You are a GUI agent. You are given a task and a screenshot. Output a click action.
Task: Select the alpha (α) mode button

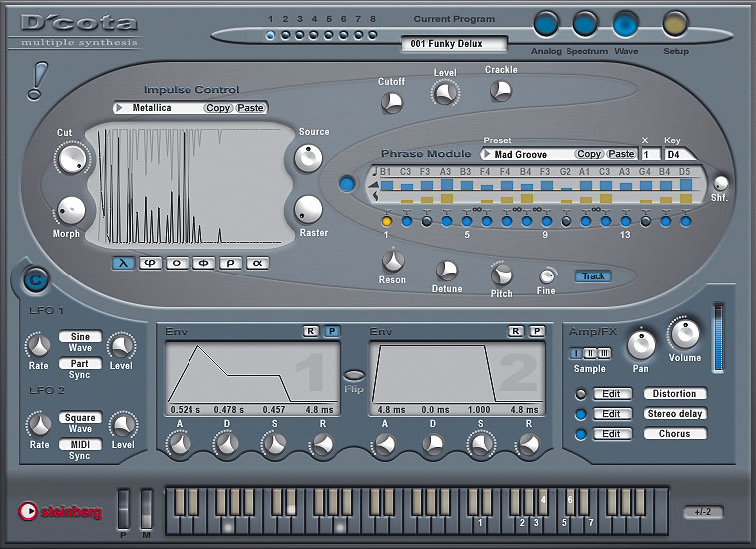tap(258, 263)
